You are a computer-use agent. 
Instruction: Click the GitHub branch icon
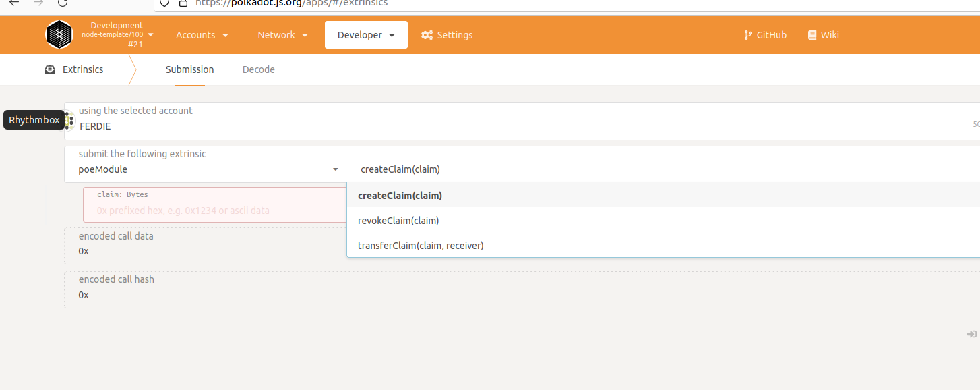747,35
